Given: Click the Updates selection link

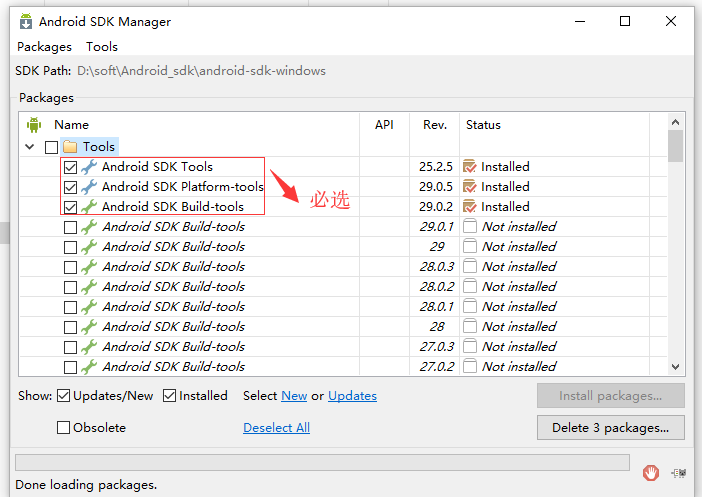Looking at the screenshot, I should tap(352, 396).
